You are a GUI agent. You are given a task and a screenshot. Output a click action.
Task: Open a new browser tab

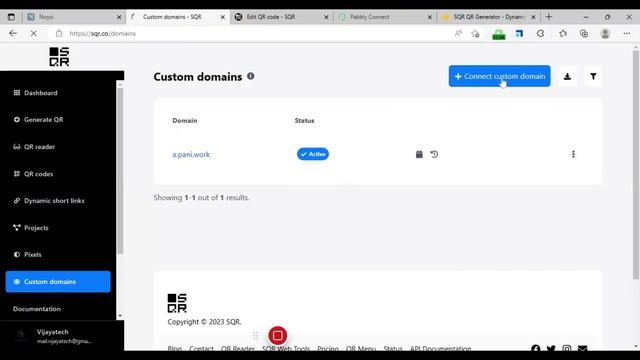click(x=549, y=17)
